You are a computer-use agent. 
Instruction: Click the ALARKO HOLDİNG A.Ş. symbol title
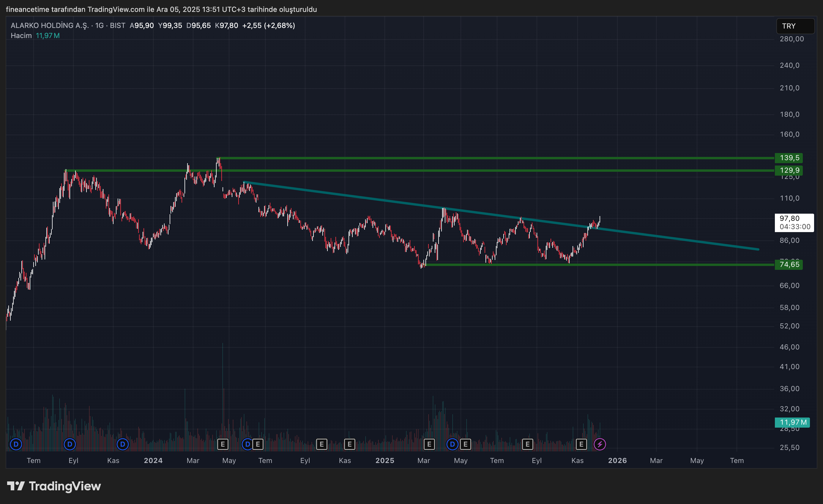(x=50, y=25)
